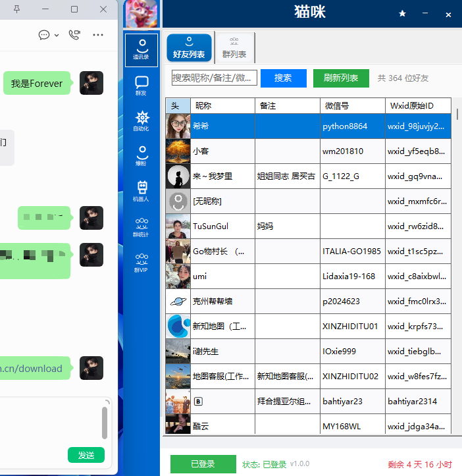Open the .cn/download link in chat
The width and height of the screenshot is (462, 476).
(x=32, y=368)
